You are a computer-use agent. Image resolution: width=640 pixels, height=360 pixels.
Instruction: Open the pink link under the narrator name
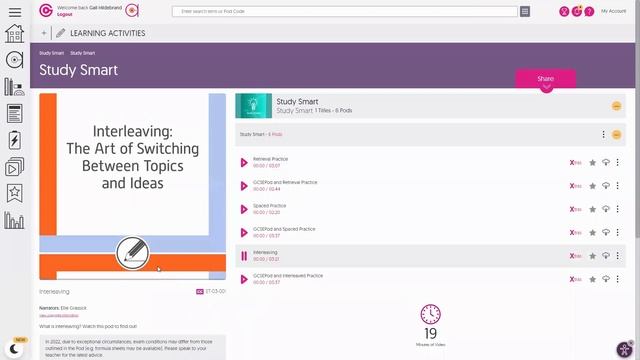point(59,316)
